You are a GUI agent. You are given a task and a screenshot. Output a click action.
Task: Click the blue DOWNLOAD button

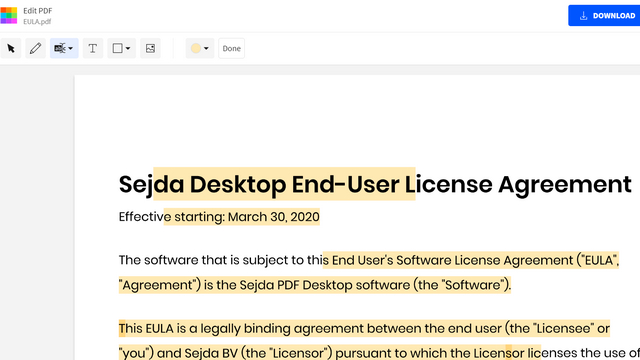pos(604,16)
